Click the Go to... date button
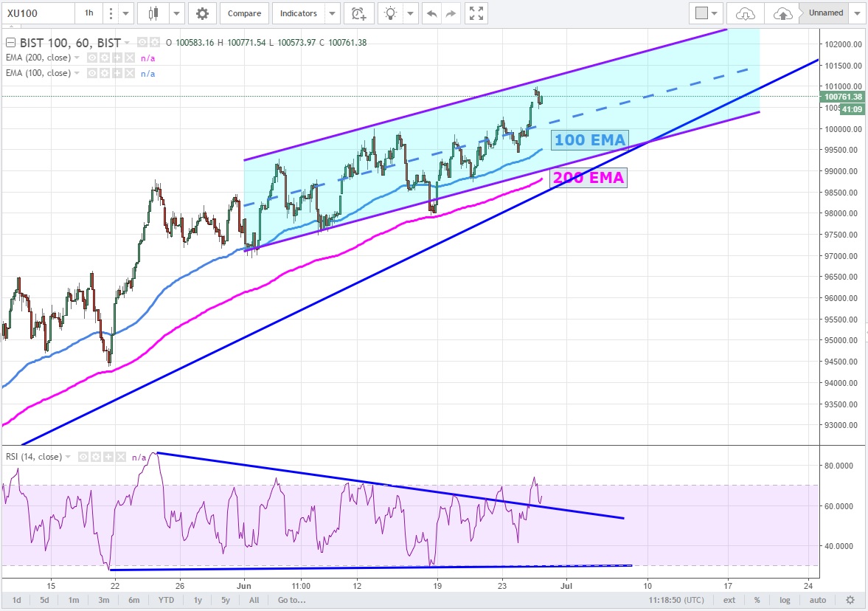Image resolution: width=868 pixels, height=611 pixels. pos(292,600)
